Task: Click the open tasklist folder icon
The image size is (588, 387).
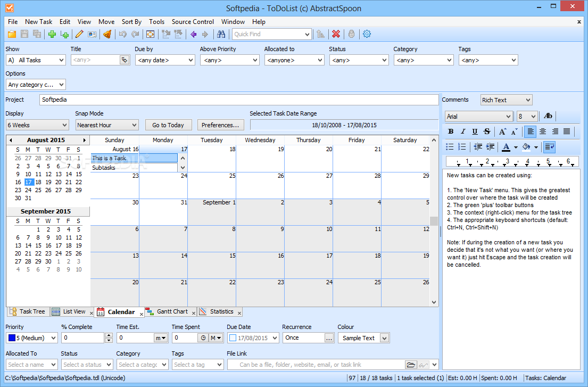Action: [x=12, y=34]
